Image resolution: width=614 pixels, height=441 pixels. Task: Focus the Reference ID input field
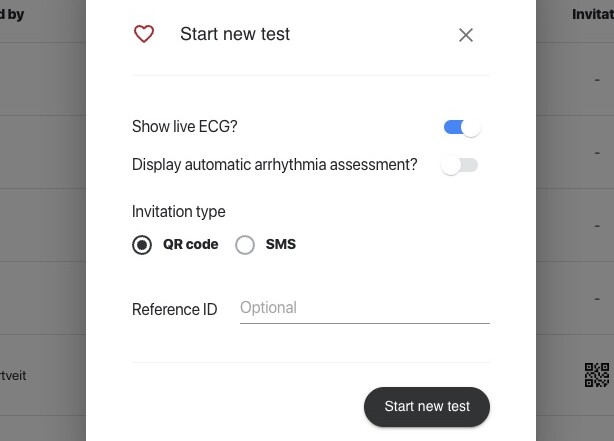click(364, 308)
